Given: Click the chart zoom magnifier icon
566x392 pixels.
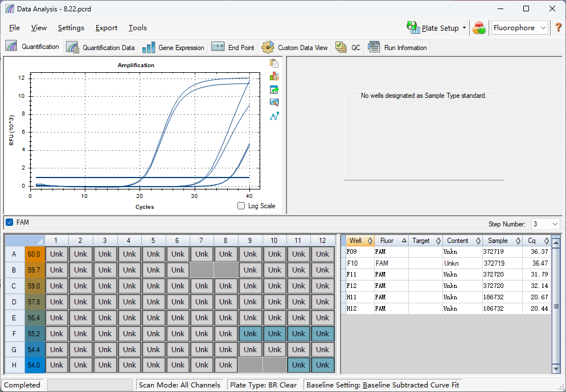Looking at the screenshot, I should 274,102.
